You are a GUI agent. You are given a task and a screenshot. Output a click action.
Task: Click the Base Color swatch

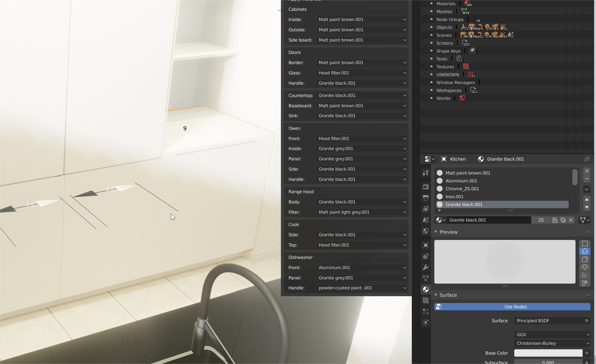548,353
